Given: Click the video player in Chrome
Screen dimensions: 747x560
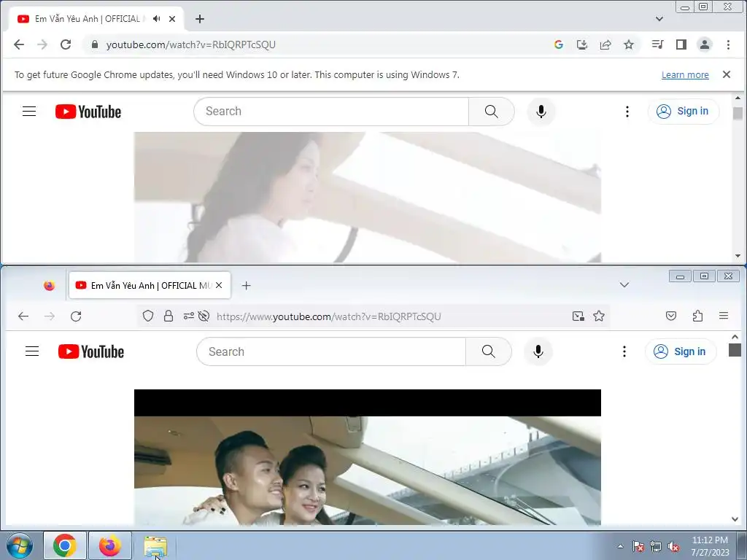Looking at the screenshot, I should tap(368, 197).
